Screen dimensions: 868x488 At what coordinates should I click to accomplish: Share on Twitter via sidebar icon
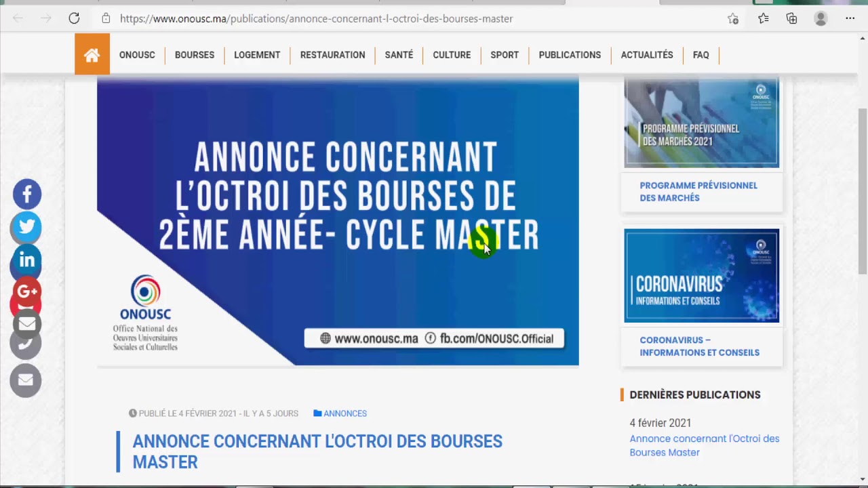(27, 226)
